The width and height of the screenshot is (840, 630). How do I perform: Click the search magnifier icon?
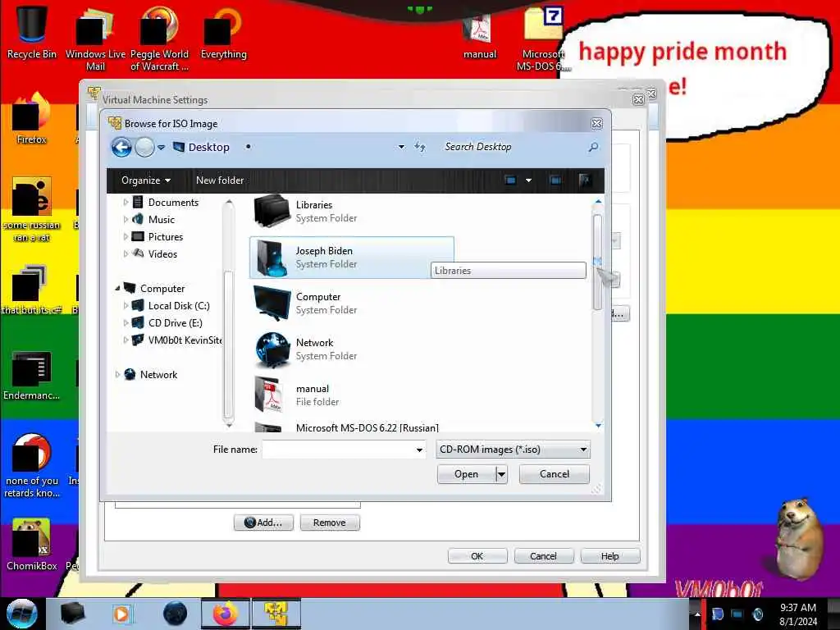tap(593, 147)
